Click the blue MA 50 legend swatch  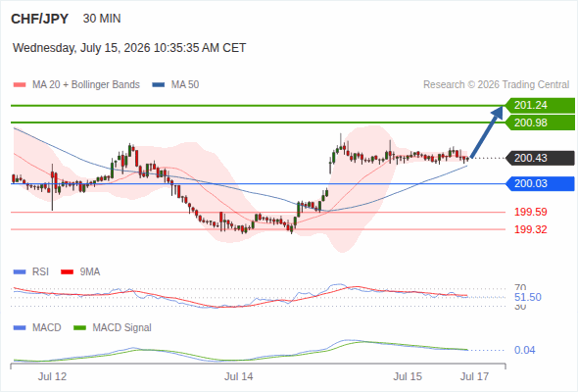[x=159, y=85]
